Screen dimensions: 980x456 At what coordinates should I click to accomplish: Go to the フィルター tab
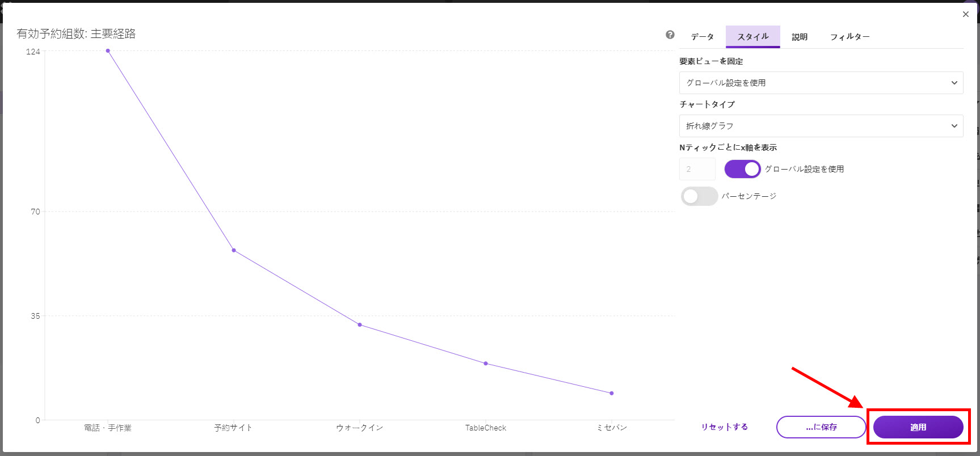849,37
